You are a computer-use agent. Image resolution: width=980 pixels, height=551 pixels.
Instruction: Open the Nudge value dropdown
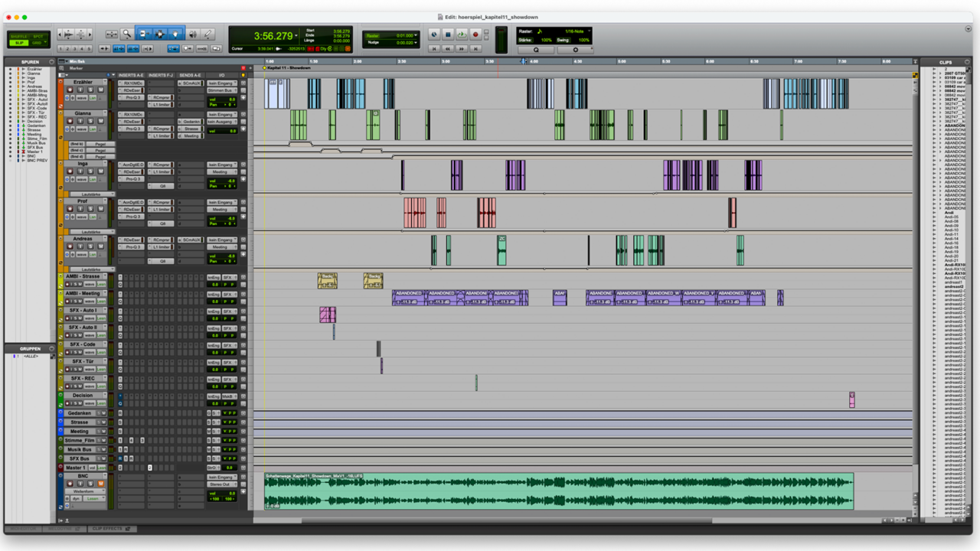(416, 43)
